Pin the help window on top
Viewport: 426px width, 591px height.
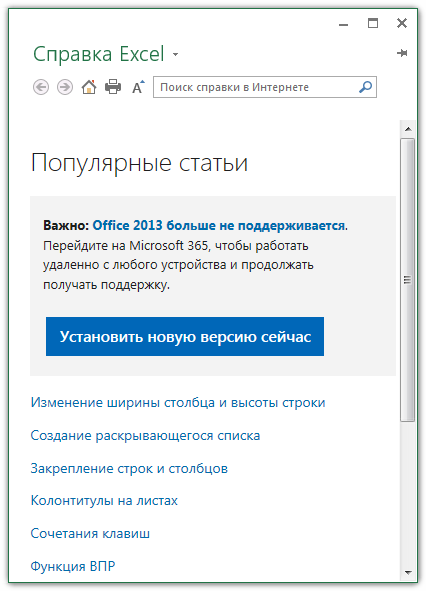tap(402, 53)
